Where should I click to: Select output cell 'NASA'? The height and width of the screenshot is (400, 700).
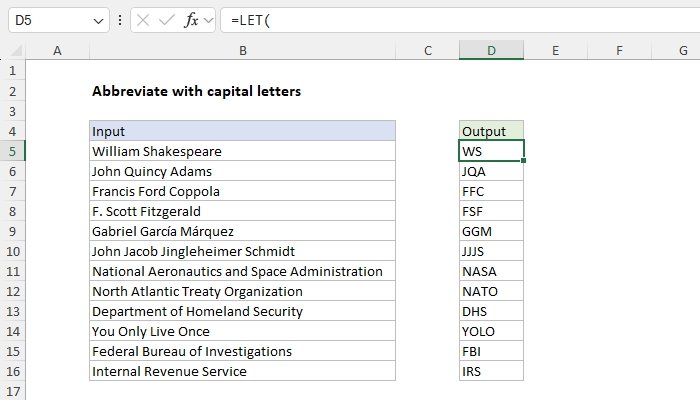[x=491, y=271]
